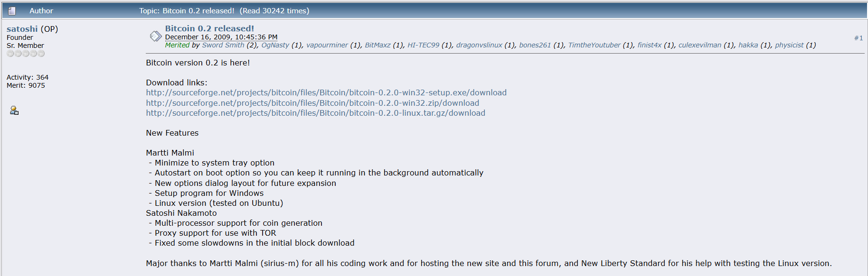Click the 'Minimize to system tray option' line
This screenshot has width=868, height=276.
212,163
